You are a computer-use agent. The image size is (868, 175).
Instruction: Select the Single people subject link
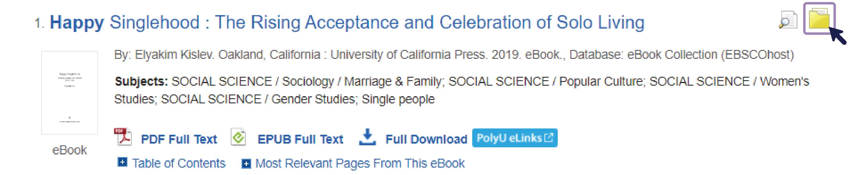click(398, 99)
